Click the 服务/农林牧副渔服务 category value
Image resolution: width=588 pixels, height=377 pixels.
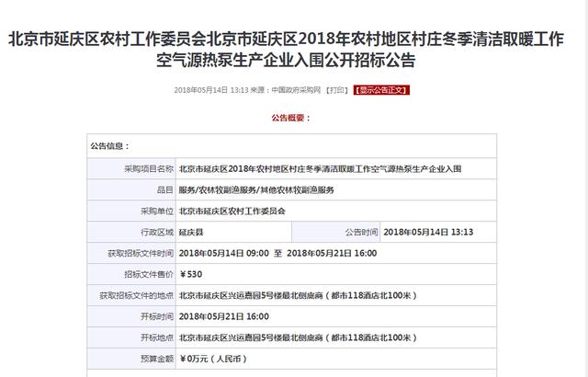tap(256, 189)
